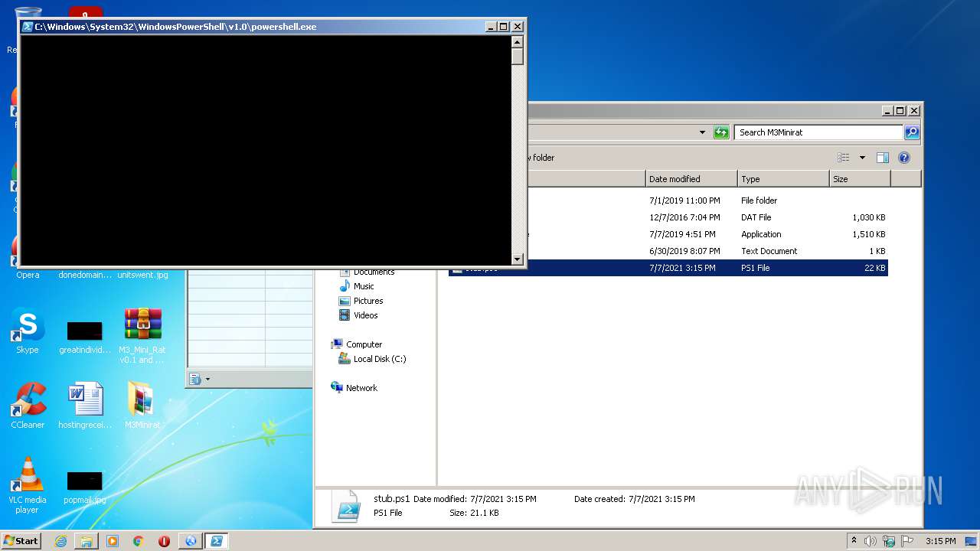
Task: Select the DAT File row
Action: click(668, 217)
